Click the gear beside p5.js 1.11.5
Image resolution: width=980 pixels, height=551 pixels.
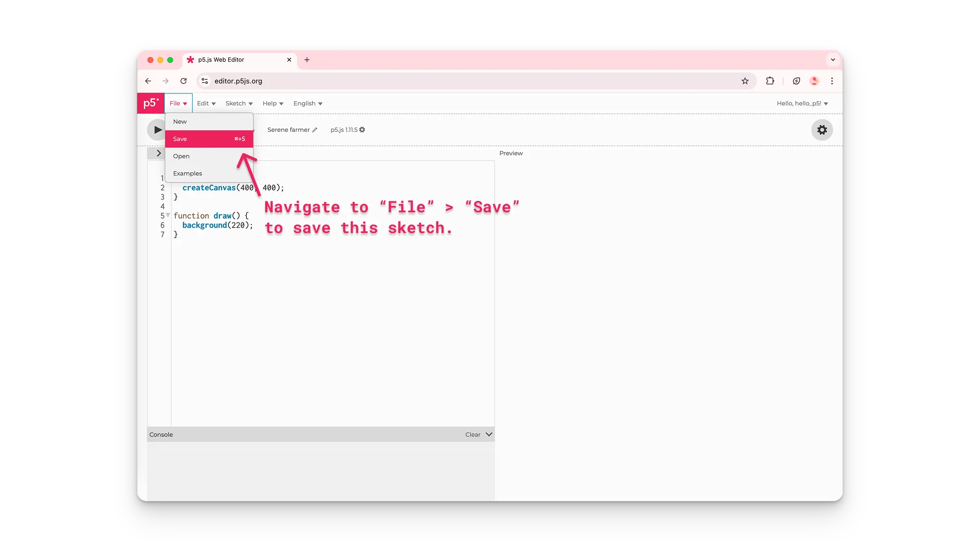pos(363,129)
